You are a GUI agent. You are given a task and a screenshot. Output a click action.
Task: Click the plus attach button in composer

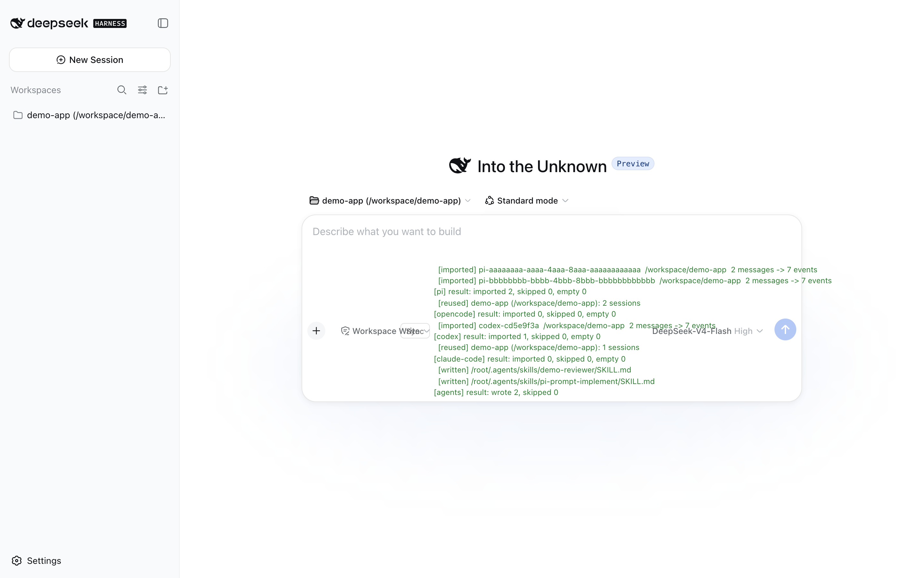click(316, 331)
